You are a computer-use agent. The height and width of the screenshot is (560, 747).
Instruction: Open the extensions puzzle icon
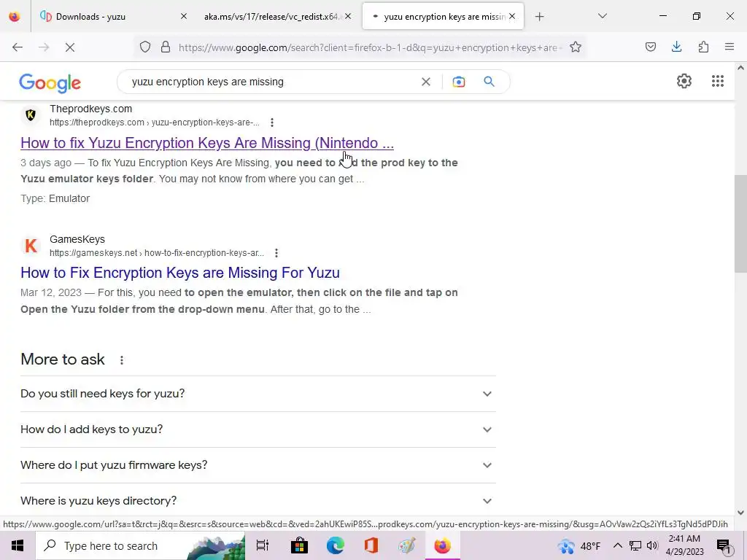click(x=703, y=47)
